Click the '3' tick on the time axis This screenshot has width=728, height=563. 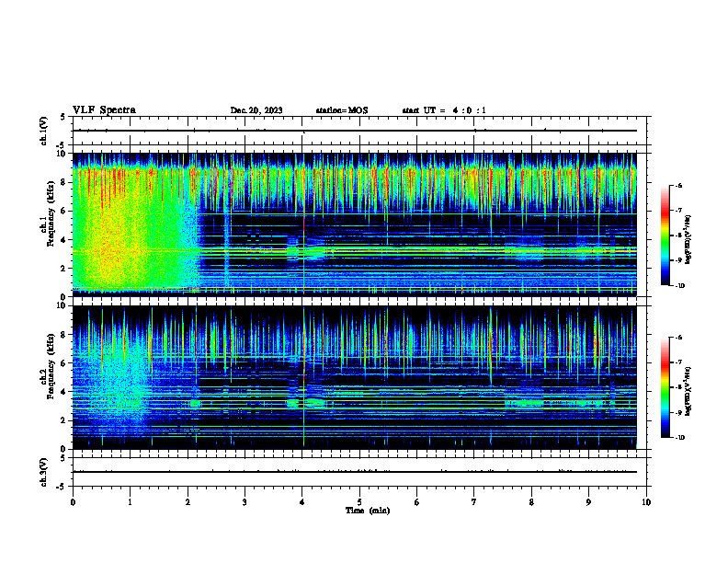pyautogui.click(x=245, y=502)
